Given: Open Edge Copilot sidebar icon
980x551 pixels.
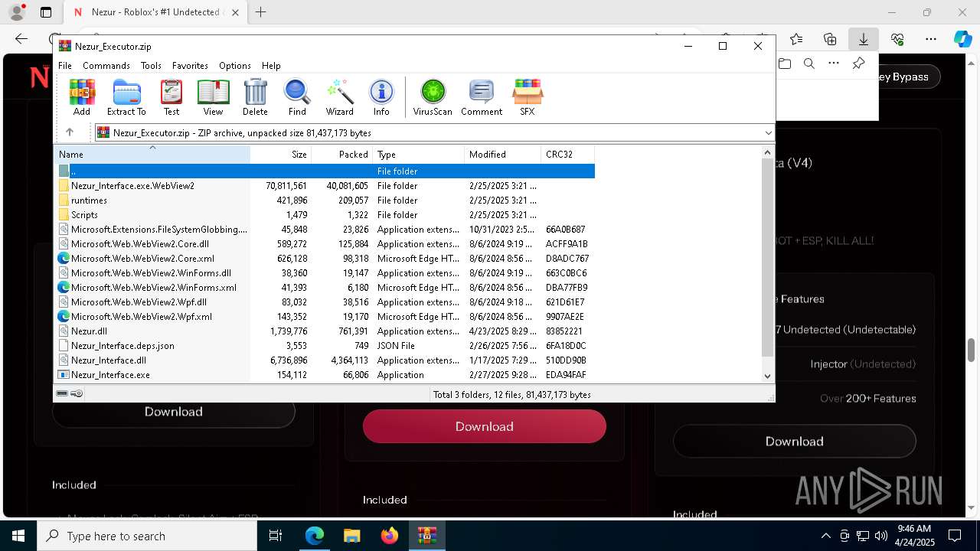Looking at the screenshot, I should point(962,39).
